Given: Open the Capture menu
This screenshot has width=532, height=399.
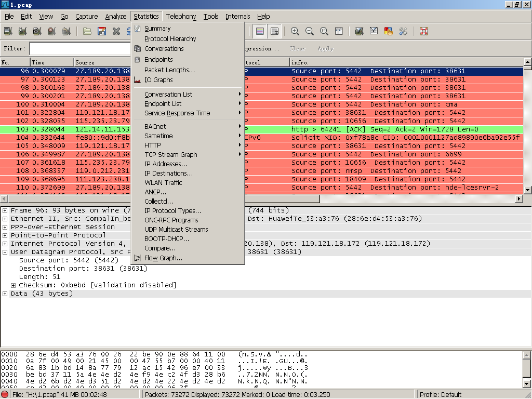Looking at the screenshot, I should tap(87, 16).
